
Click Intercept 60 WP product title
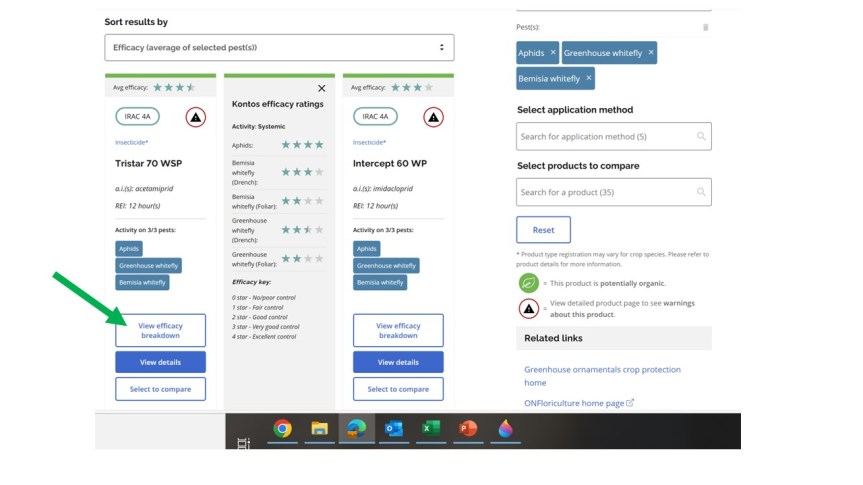[390, 164]
